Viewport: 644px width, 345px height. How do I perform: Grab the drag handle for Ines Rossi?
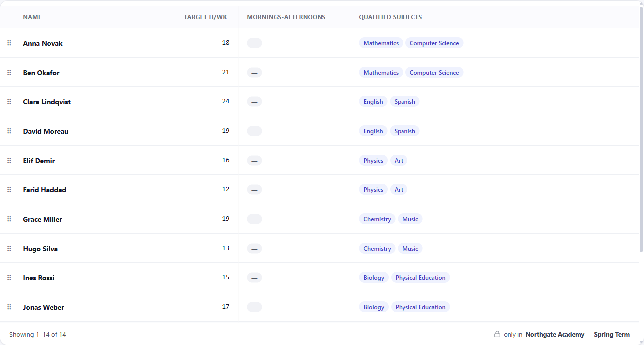pyautogui.click(x=9, y=278)
